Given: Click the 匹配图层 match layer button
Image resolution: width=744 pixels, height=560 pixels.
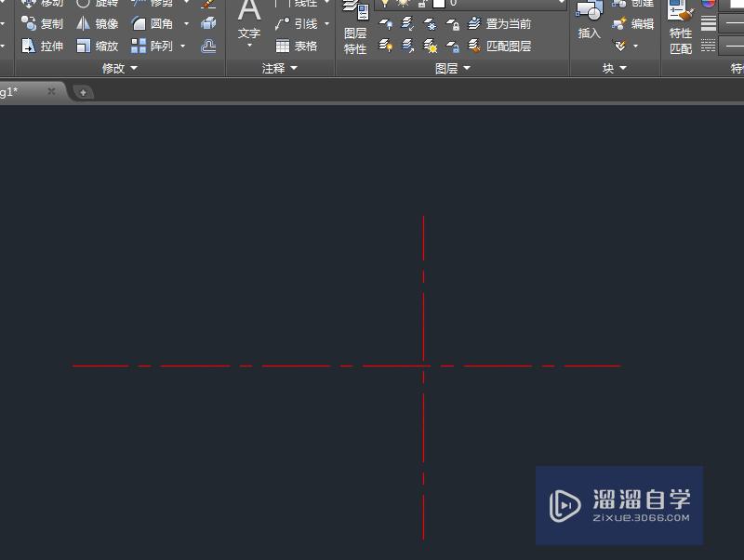Looking at the screenshot, I should coord(502,47).
